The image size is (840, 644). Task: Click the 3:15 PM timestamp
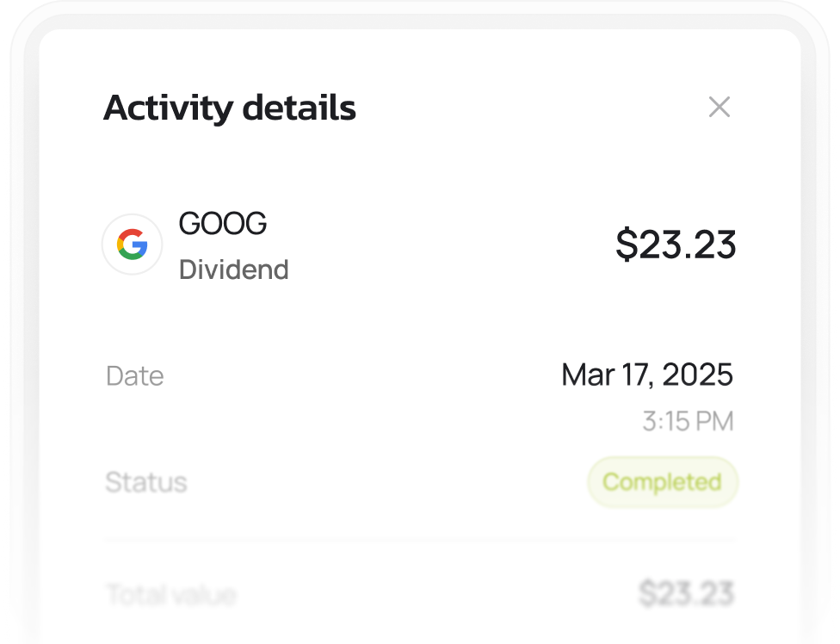688,421
